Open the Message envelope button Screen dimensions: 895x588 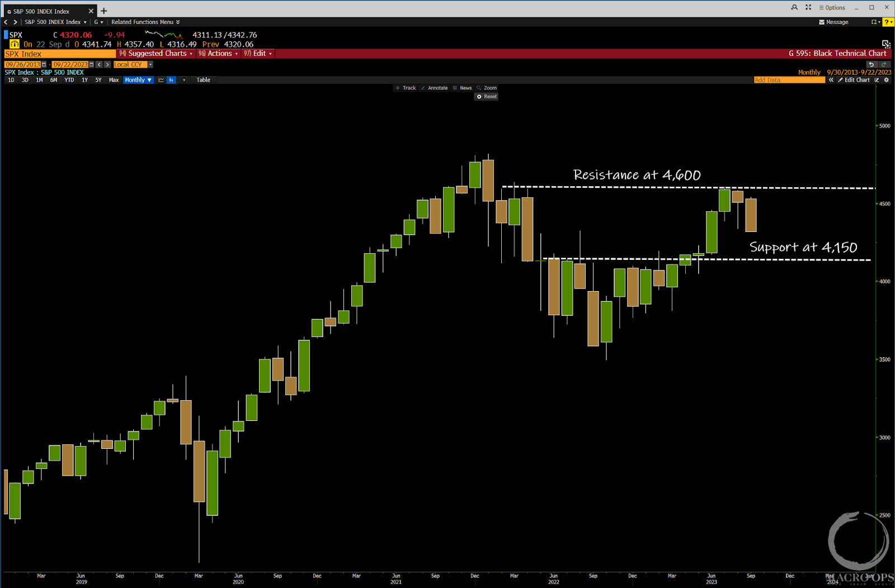click(833, 22)
